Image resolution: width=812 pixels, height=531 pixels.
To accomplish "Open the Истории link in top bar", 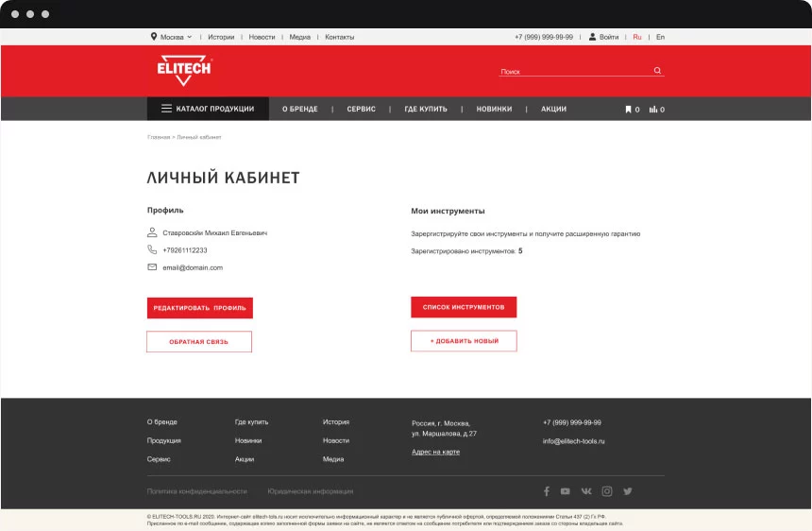I will [221, 37].
